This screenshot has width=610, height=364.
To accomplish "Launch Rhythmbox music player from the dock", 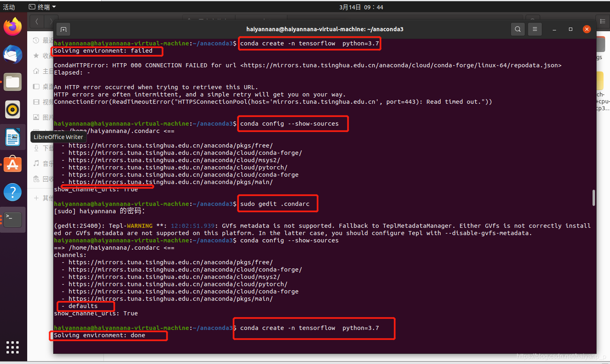I will [13, 109].
